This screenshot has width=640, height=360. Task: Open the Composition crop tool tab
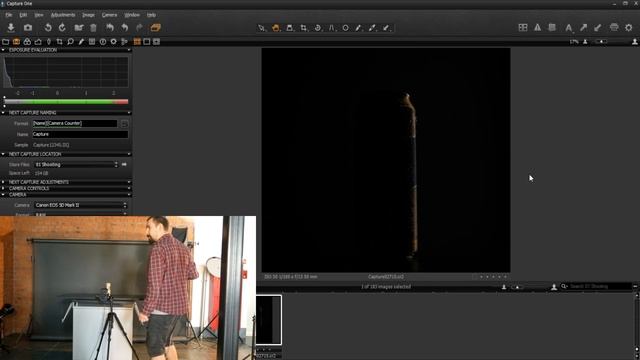[60, 42]
